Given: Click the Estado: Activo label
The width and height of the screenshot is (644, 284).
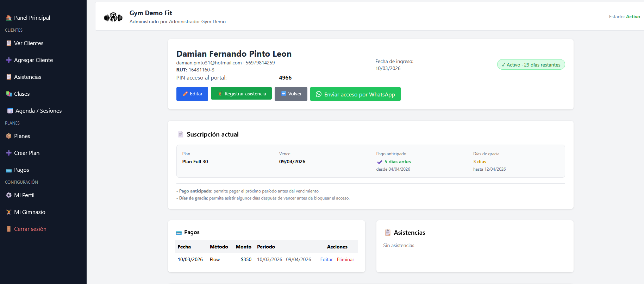Looking at the screenshot, I should (625, 17).
